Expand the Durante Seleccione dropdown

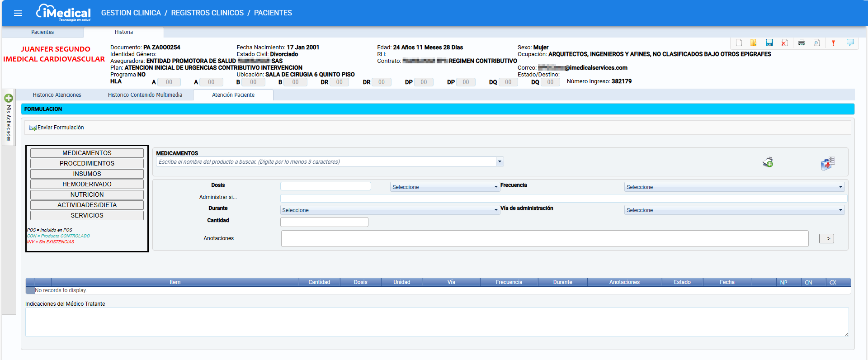[390, 210]
